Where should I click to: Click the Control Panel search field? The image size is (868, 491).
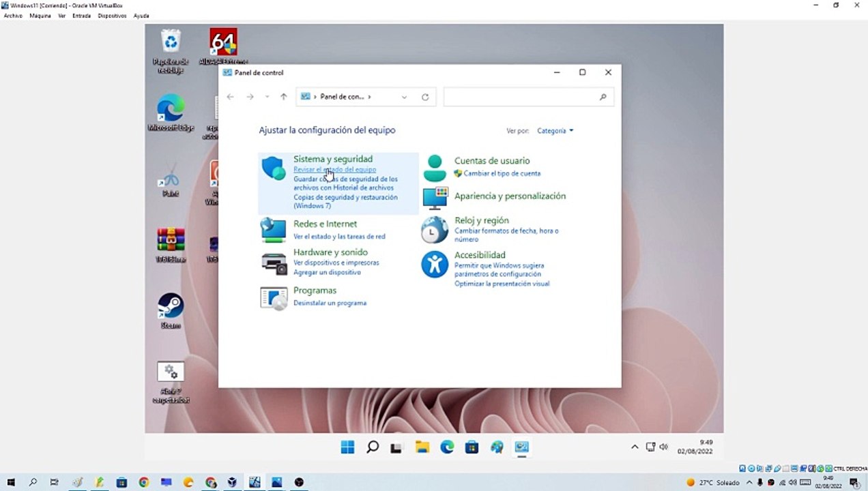click(528, 97)
